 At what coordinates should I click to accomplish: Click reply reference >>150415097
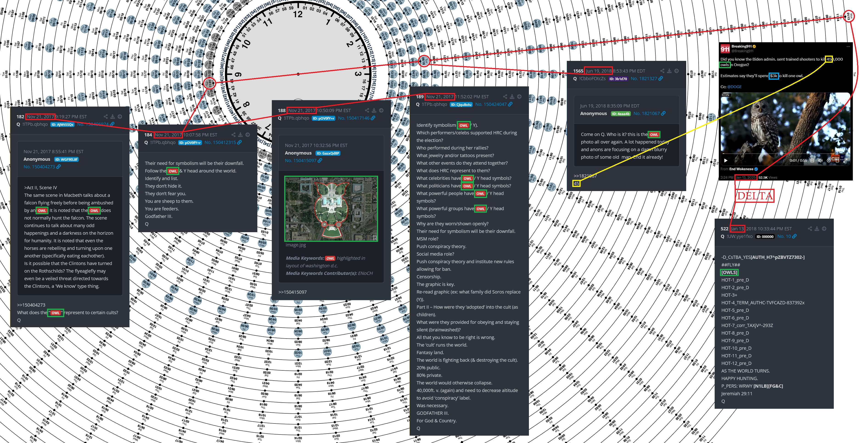pos(292,292)
